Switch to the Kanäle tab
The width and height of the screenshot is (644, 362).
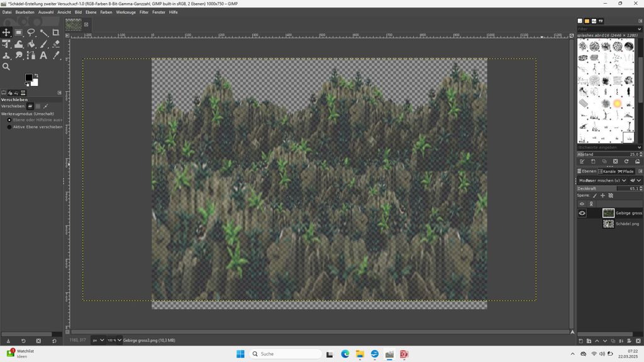pyautogui.click(x=607, y=171)
